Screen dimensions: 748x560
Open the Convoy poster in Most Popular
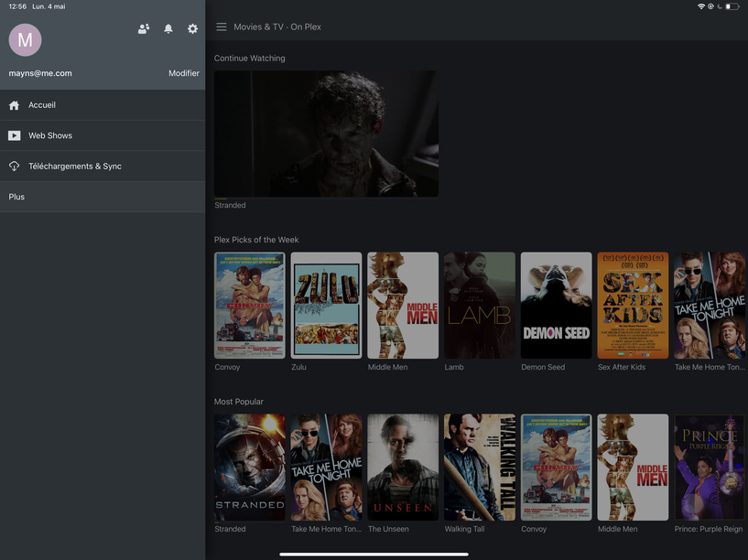pyautogui.click(x=557, y=467)
